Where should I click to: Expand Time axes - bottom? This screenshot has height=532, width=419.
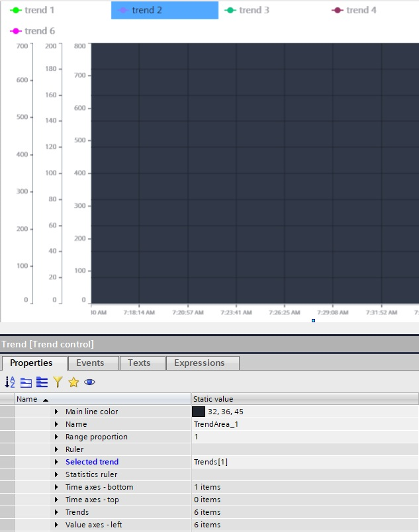pyautogui.click(x=56, y=487)
